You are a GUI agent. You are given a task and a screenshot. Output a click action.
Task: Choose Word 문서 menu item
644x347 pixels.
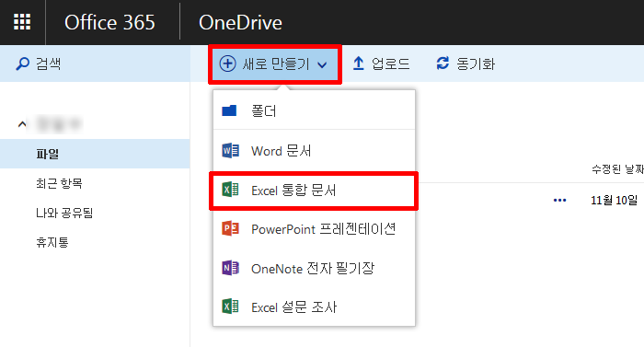(315, 150)
